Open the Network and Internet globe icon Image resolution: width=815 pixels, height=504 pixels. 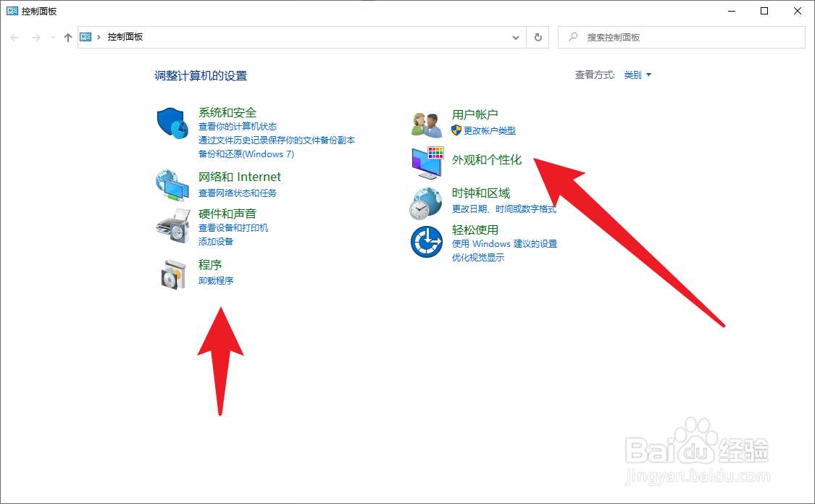(172, 185)
